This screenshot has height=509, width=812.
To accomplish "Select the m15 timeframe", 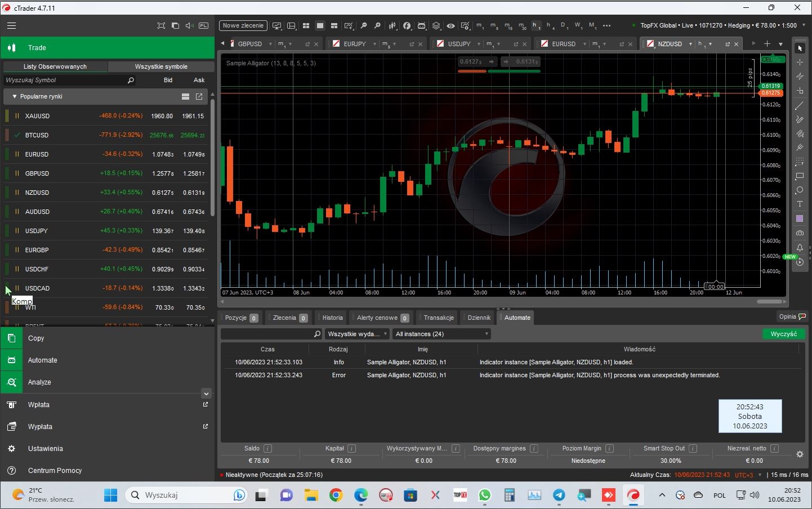I will [x=508, y=26].
